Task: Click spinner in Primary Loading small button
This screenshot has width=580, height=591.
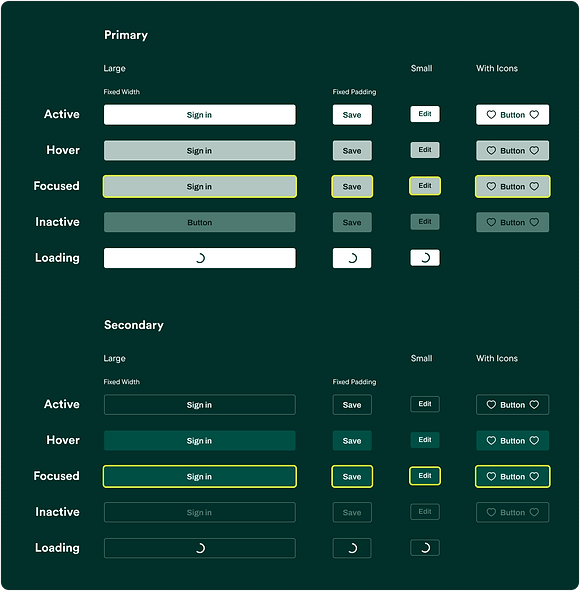Action: pyautogui.click(x=425, y=258)
